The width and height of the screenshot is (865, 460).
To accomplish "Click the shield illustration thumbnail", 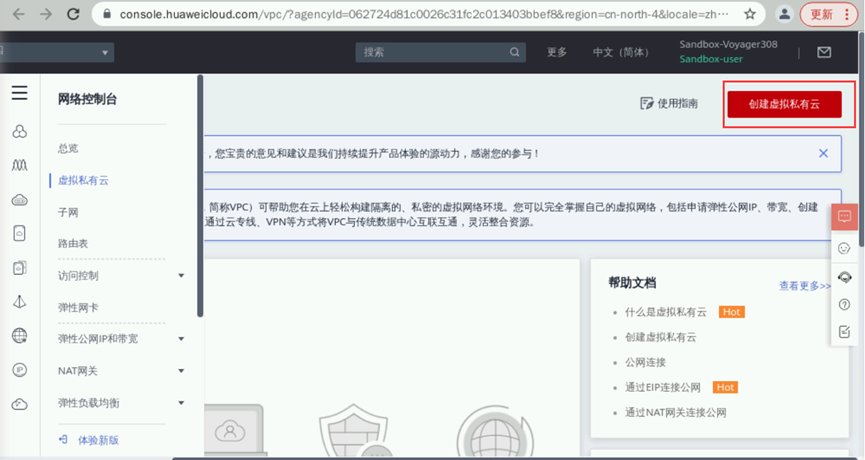I will [353, 431].
